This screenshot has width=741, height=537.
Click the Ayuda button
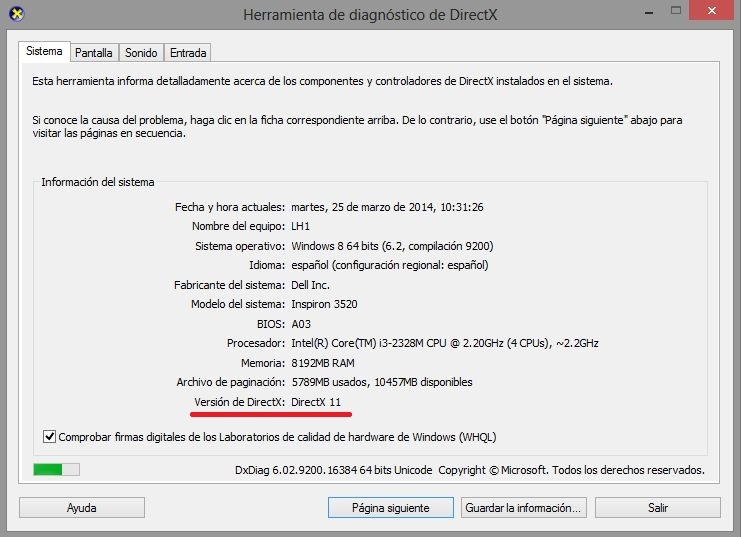(x=82, y=508)
